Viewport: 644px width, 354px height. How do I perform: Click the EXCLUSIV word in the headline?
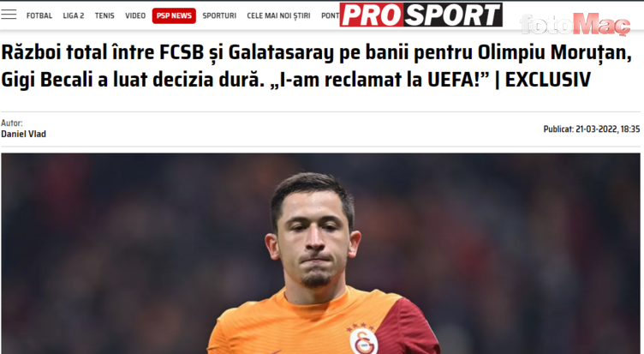click(548, 80)
